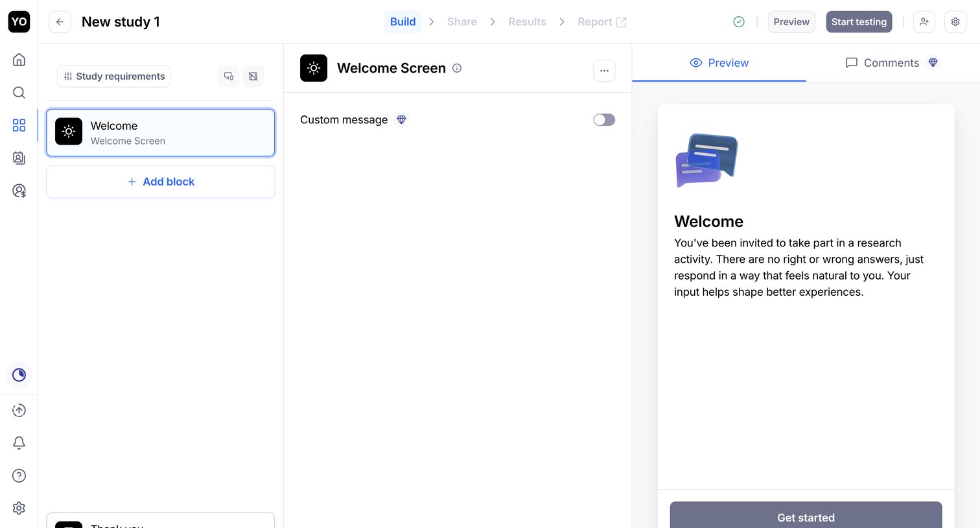
Task: Click the crossed-out screen recording icon
Action: (x=253, y=76)
